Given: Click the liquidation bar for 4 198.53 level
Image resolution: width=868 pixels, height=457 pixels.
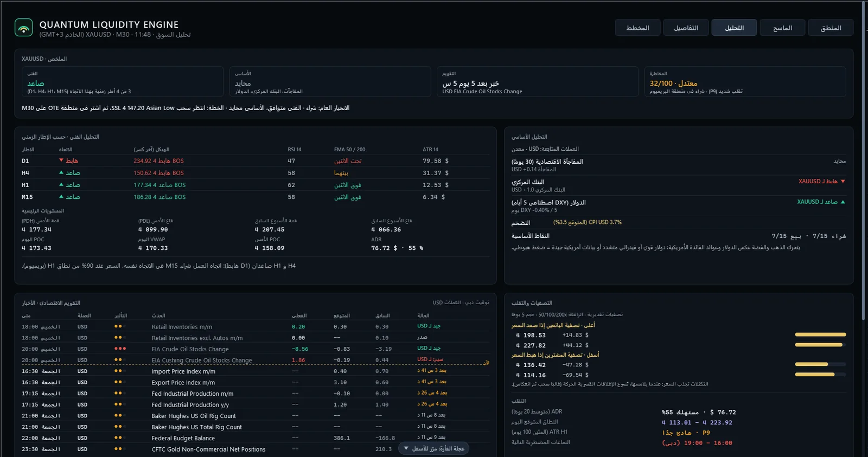Looking at the screenshot, I should click(820, 334).
